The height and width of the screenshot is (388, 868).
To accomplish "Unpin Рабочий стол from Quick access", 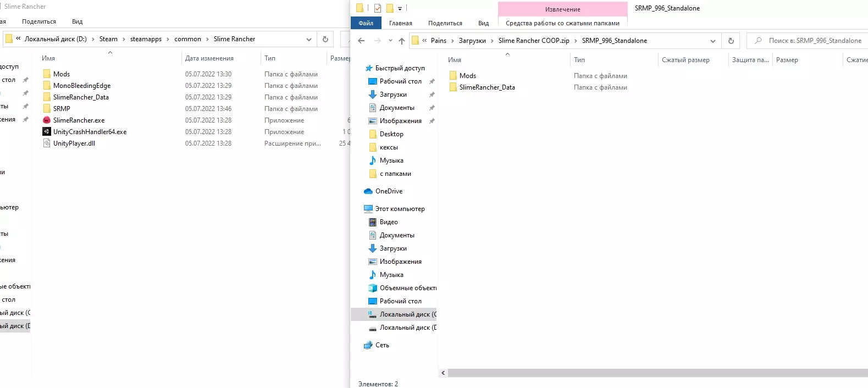I will coord(432,81).
